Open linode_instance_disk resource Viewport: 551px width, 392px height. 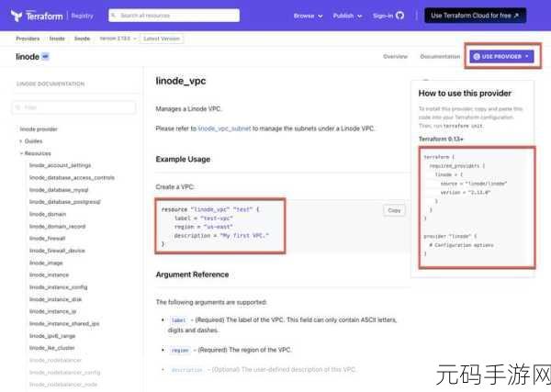(55, 299)
